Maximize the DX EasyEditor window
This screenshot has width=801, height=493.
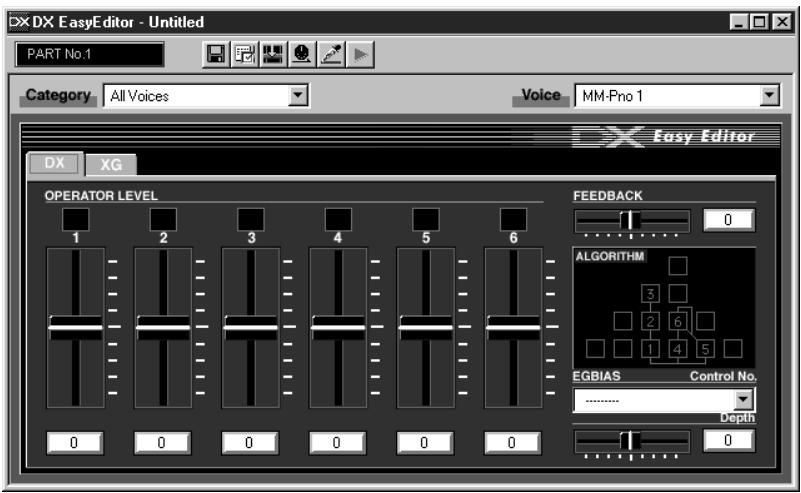[760, 22]
